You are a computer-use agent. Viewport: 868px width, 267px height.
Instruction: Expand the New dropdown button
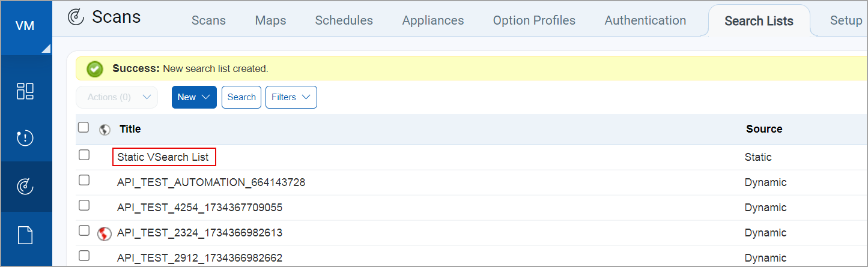point(194,97)
